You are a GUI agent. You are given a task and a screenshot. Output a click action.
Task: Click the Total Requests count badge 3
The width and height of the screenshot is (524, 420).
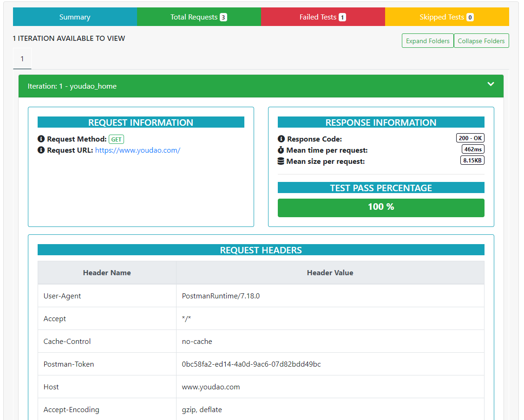[223, 17]
